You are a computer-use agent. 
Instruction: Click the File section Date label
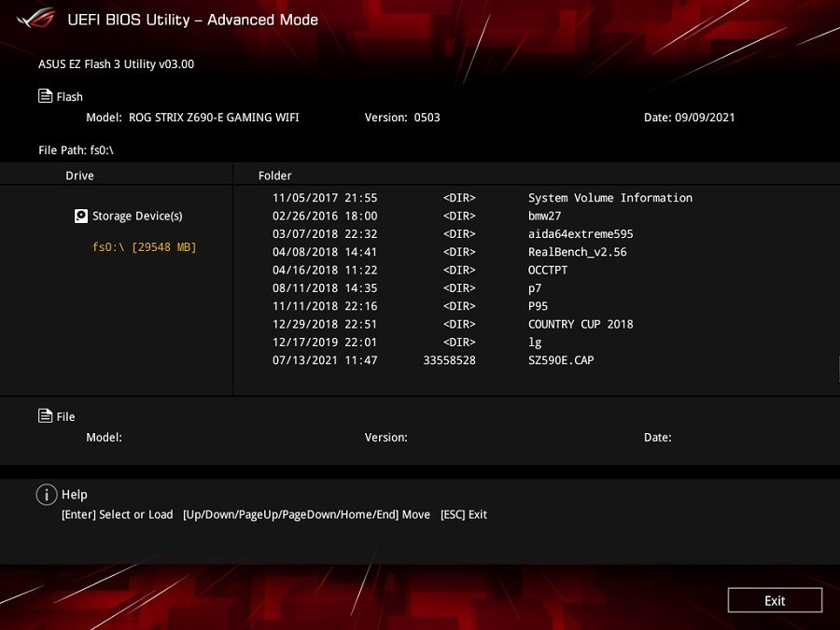[657, 437]
